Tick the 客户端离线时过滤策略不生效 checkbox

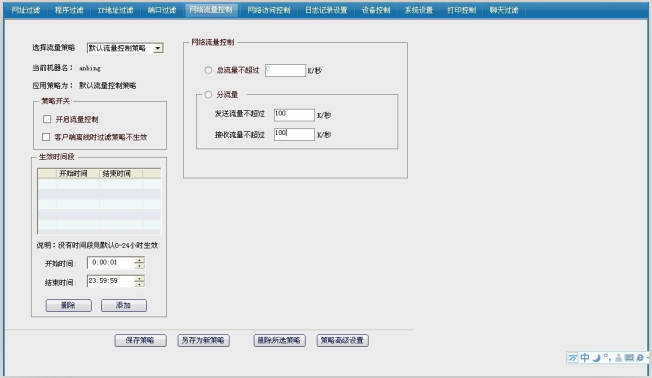(x=46, y=137)
